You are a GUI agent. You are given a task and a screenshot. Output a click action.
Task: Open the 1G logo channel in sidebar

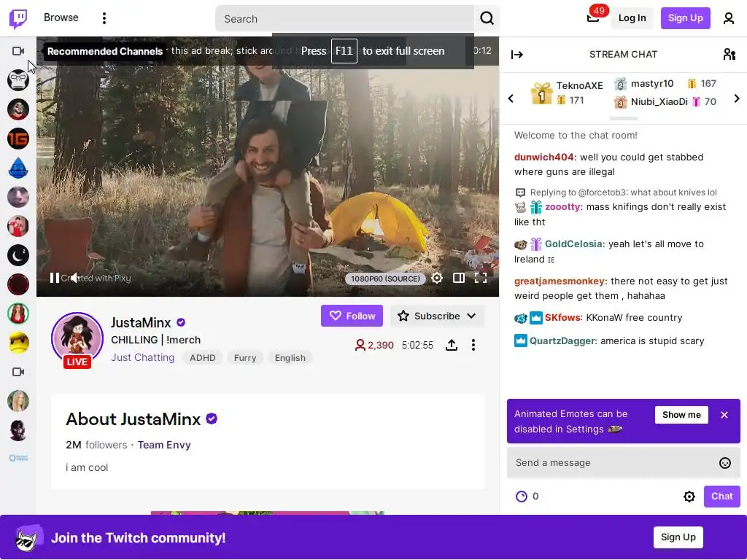pyautogui.click(x=18, y=139)
